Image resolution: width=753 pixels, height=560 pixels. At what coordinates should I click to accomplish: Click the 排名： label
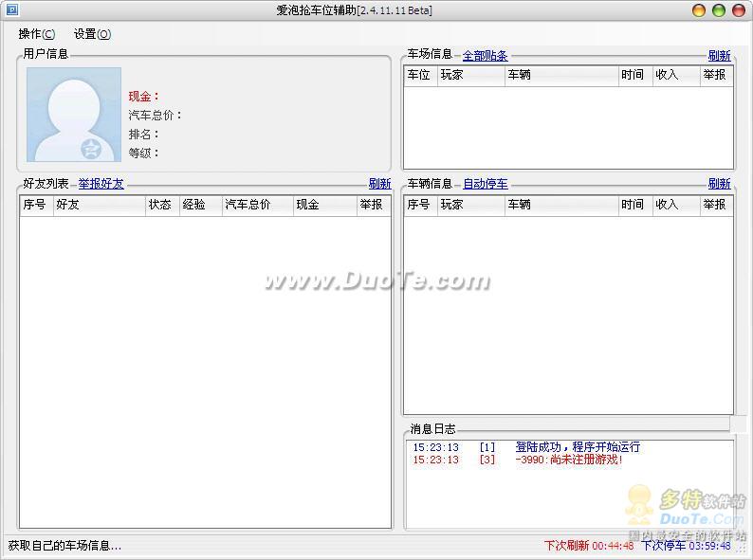[x=143, y=135]
